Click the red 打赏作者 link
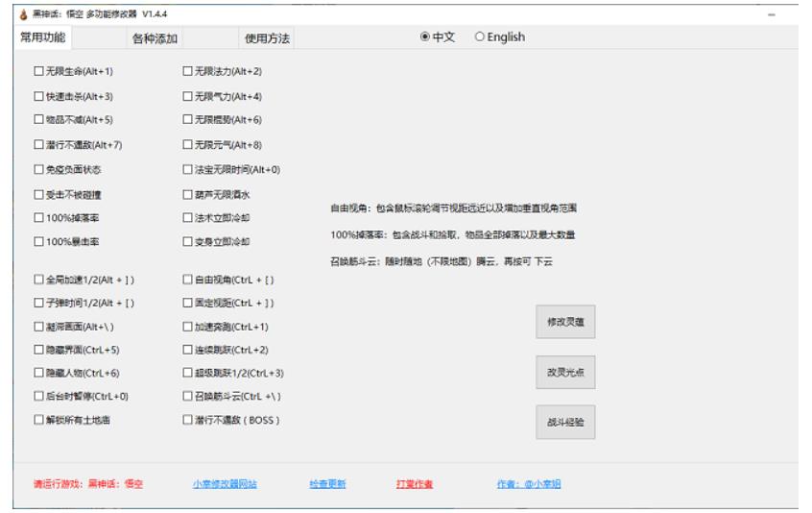 click(415, 484)
